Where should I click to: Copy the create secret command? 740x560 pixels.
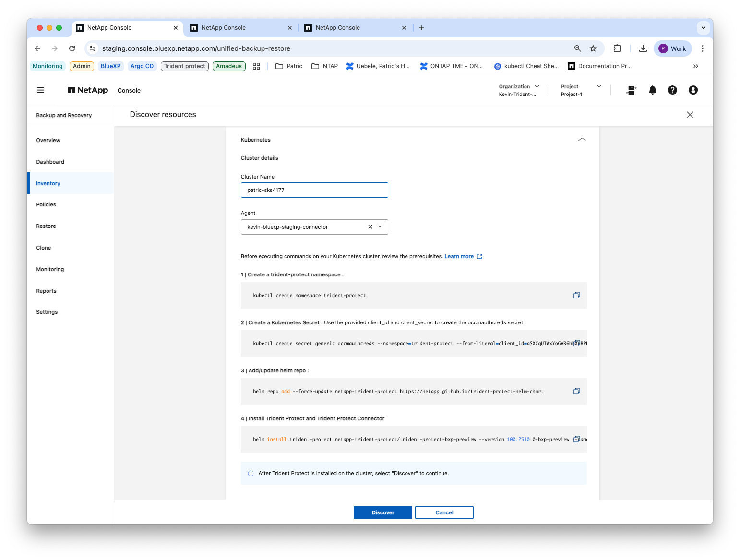[576, 343]
